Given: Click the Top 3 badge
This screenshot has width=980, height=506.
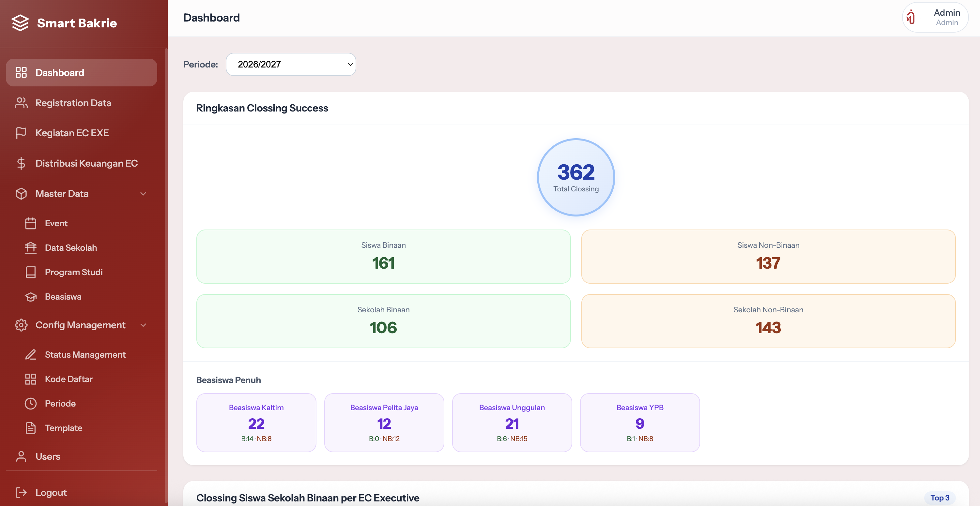Looking at the screenshot, I should (x=940, y=498).
